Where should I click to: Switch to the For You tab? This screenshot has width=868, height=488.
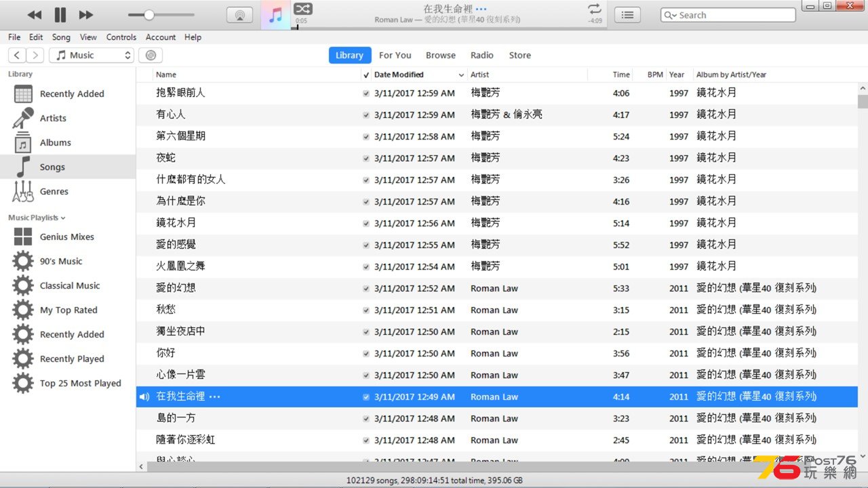pos(395,56)
